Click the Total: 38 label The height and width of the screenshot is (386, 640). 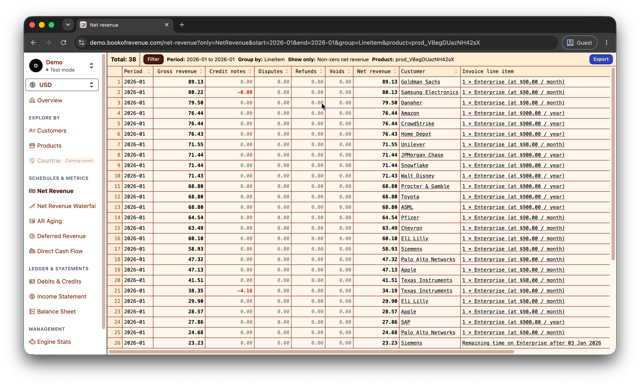[x=123, y=59]
